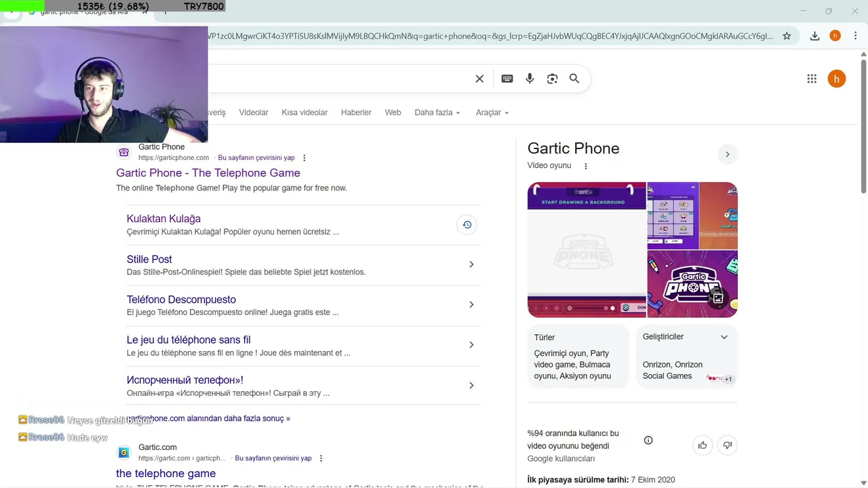Click the browser address bar URL
868x488 pixels.
click(x=490, y=36)
